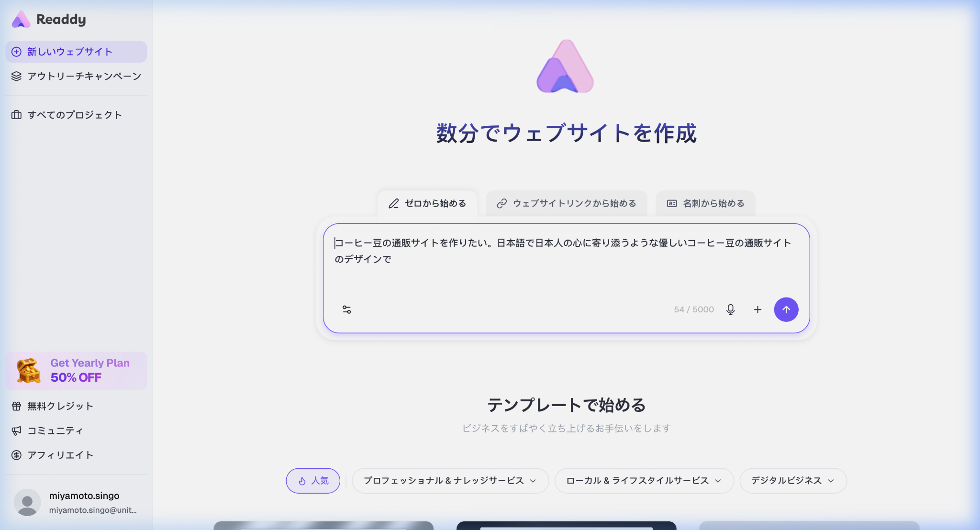Click the megaphone icon beside コミュニティ
980x530 pixels.
[16, 431]
